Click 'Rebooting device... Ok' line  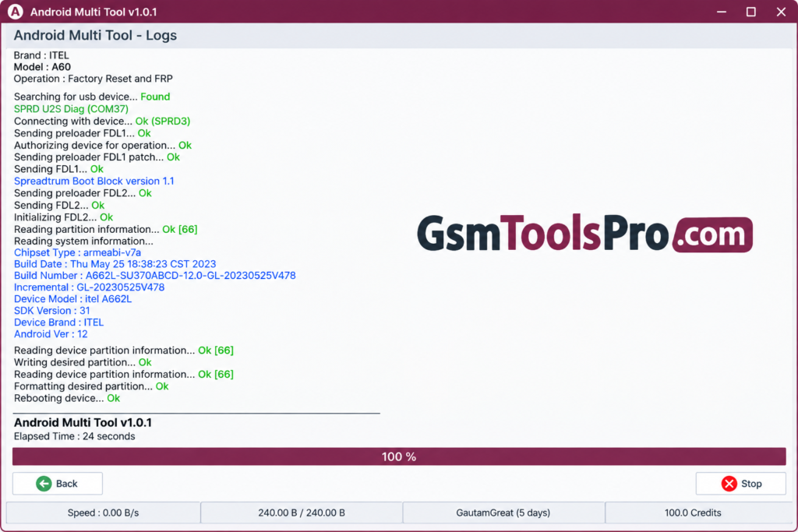tap(67, 398)
